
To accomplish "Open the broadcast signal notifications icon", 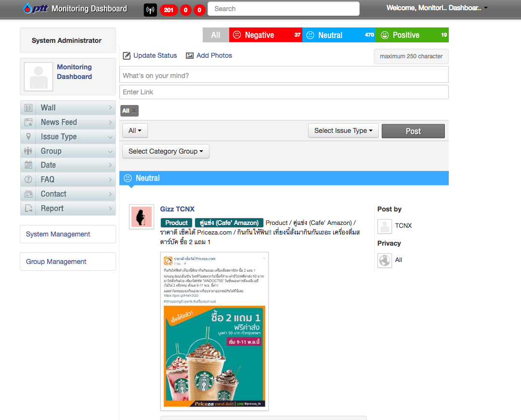I will point(150,10).
